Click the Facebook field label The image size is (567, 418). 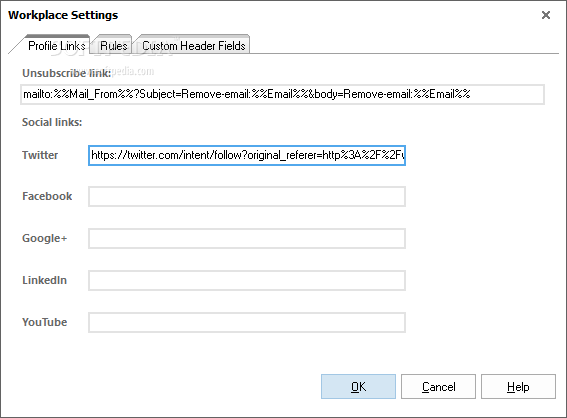coord(47,196)
